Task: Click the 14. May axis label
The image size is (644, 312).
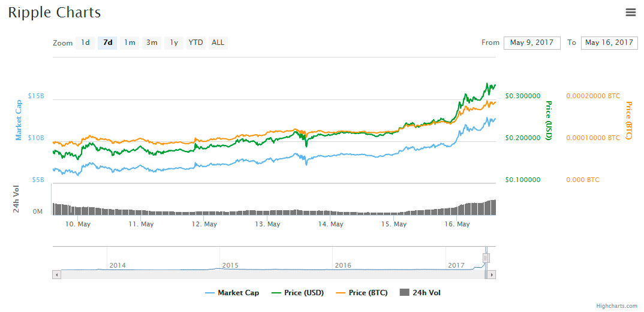Action: click(x=330, y=224)
